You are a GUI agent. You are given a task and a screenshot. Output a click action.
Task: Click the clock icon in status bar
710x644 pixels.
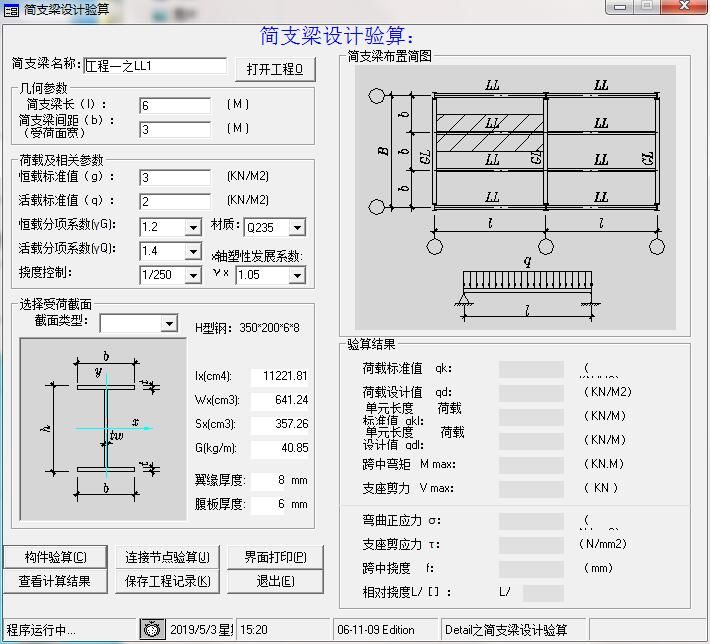click(152, 629)
